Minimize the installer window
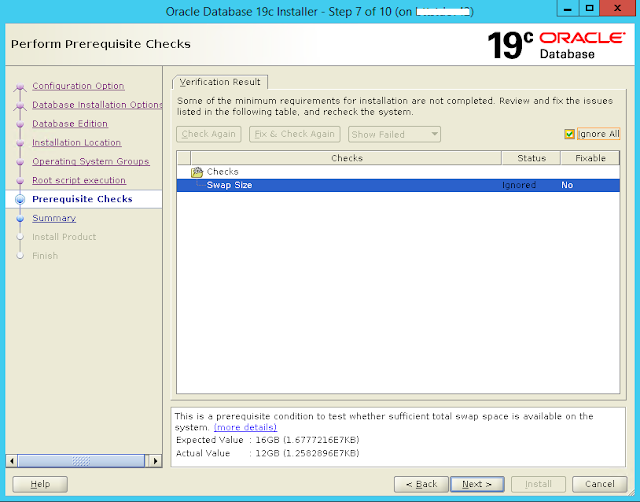Image resolution: width=640 pixels, height=502 pixels. pyautogui.click(x=568, y=8)
